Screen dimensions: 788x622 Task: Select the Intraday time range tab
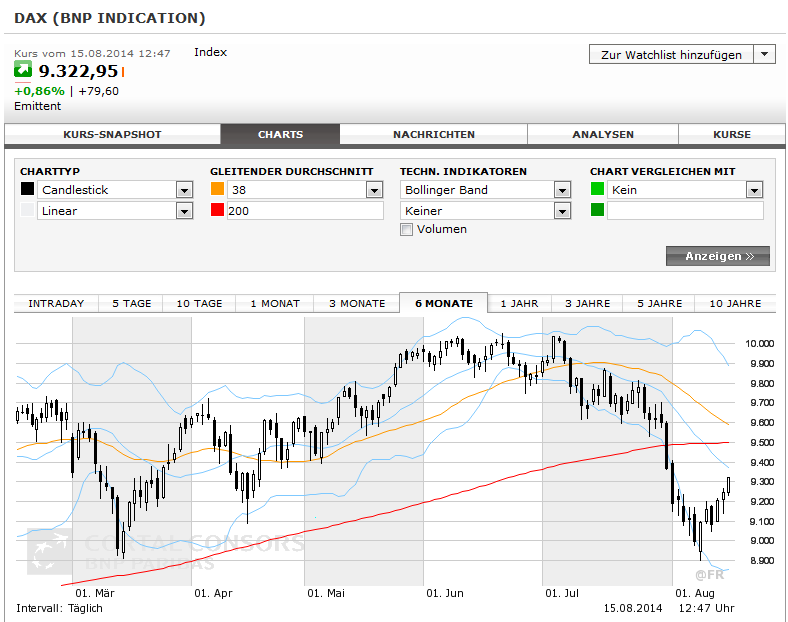[x=56, y=303]
